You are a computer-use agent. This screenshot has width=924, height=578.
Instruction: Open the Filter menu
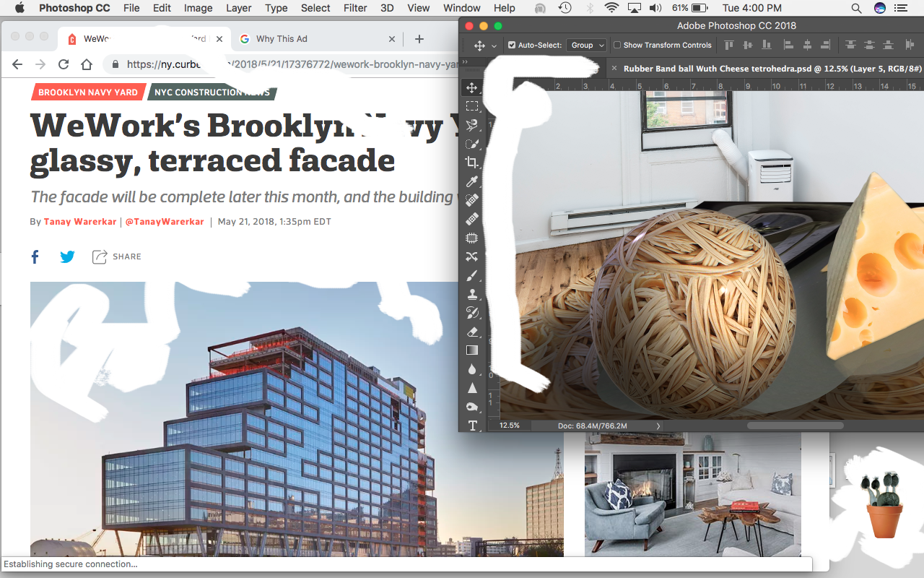pos(355,8)
